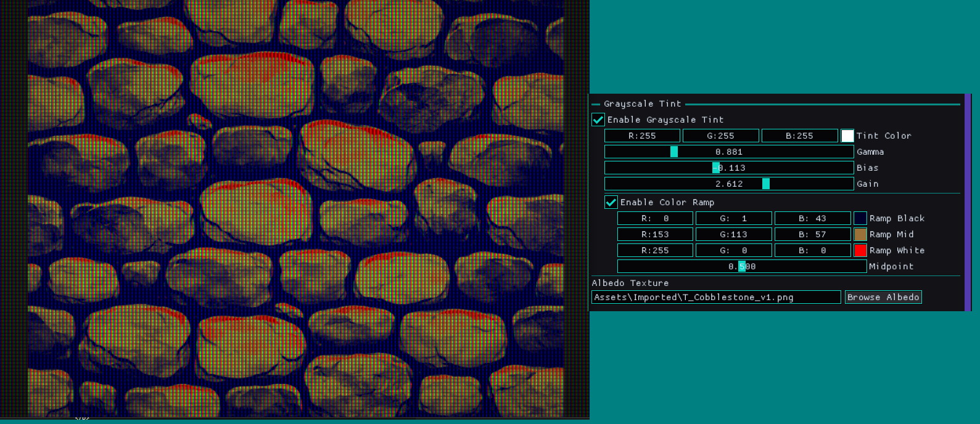Screen dimensions: 980x424
Task: Click the Gain slider
Action: [729, 184]
